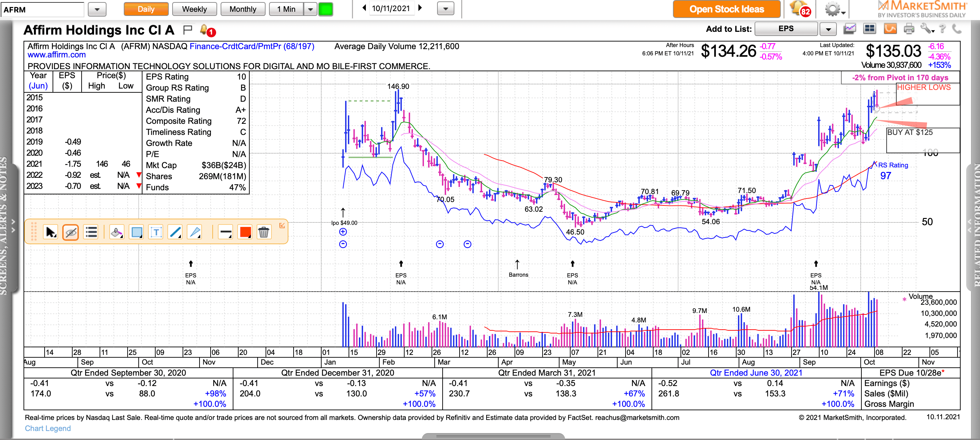
Task: Click the (Jun) fiscal year link
Action: tap(38, 86)
